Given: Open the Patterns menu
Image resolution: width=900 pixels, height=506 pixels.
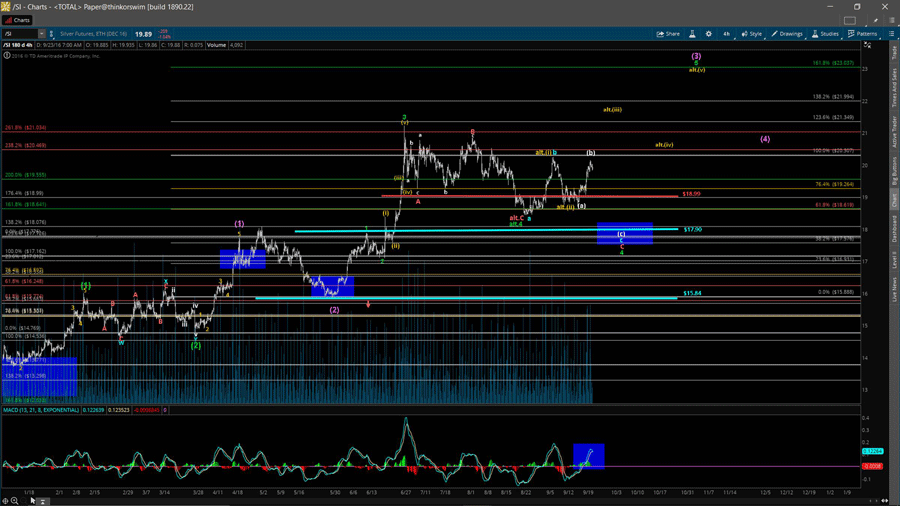Looking at the screenshot, I should (x=862, y=34).
